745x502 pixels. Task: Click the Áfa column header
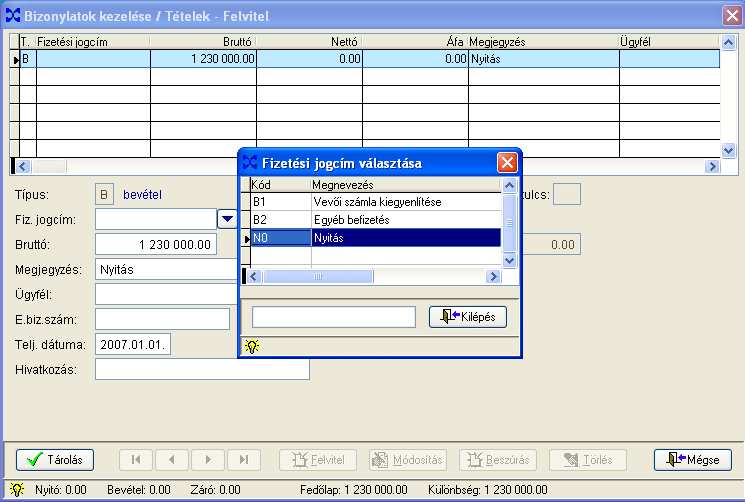click(415, 42)
